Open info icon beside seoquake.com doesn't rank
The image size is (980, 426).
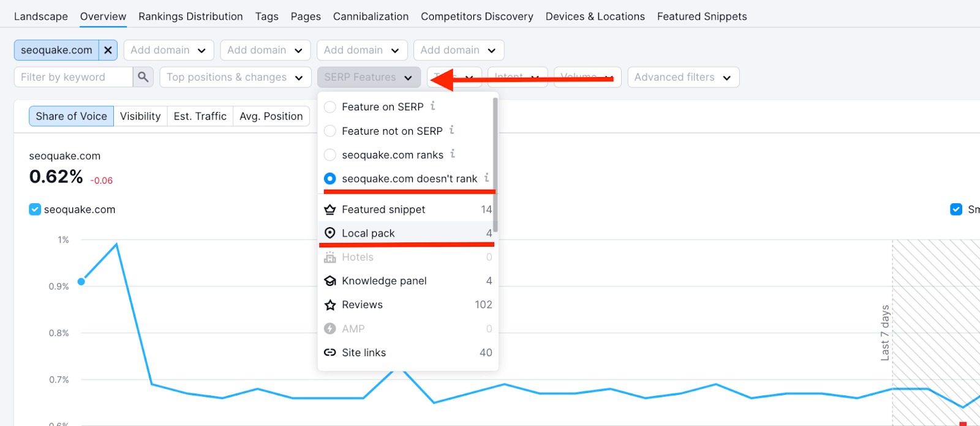pyautogui.click(x=486, y=177)
